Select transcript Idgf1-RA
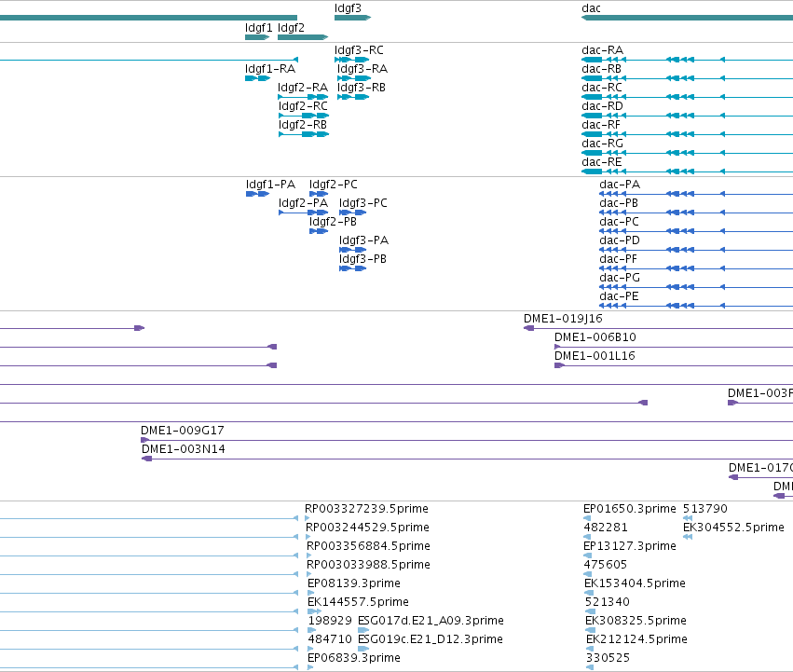 pos(257,78)
